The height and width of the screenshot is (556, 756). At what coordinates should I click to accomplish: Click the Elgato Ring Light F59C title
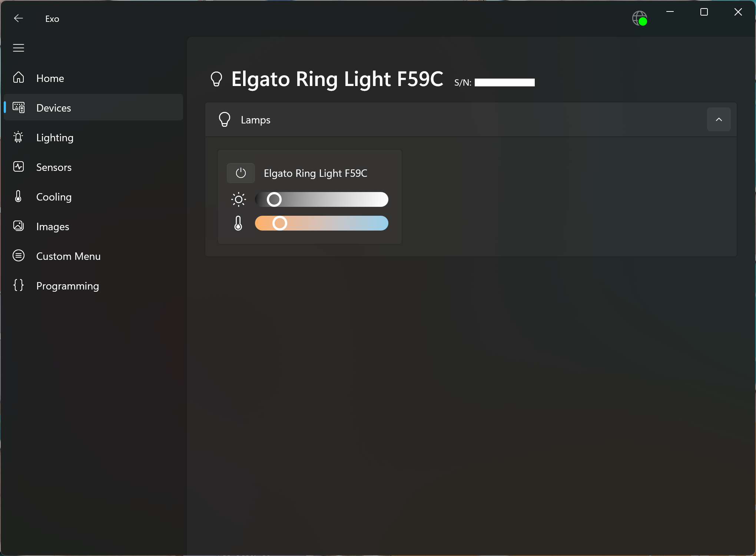[337, 79]
